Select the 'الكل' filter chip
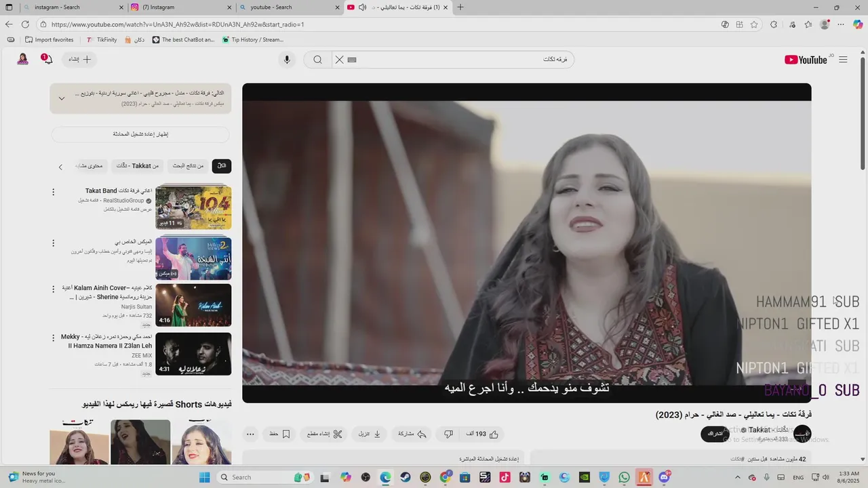Viewport: 868px width, 488px height. [222, 166]
